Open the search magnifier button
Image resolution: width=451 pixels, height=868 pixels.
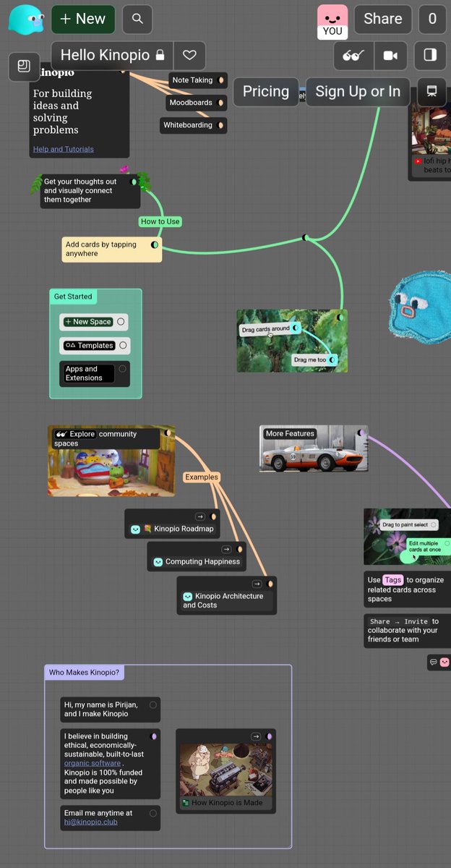pyautogui.click(x=137, y=20)
